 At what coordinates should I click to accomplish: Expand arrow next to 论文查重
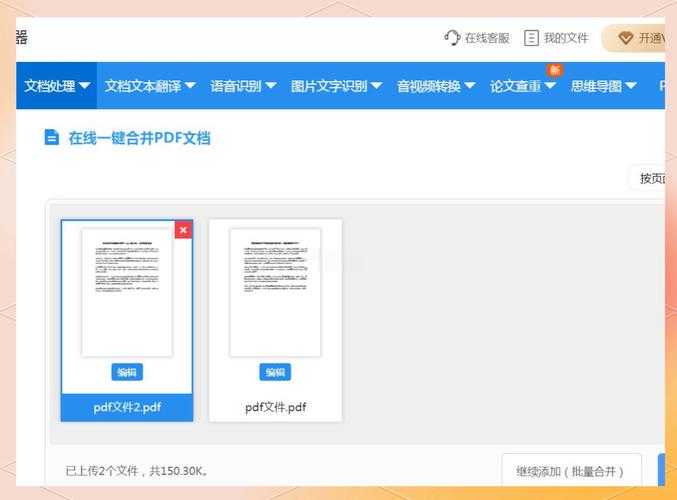tap(550, 85)
